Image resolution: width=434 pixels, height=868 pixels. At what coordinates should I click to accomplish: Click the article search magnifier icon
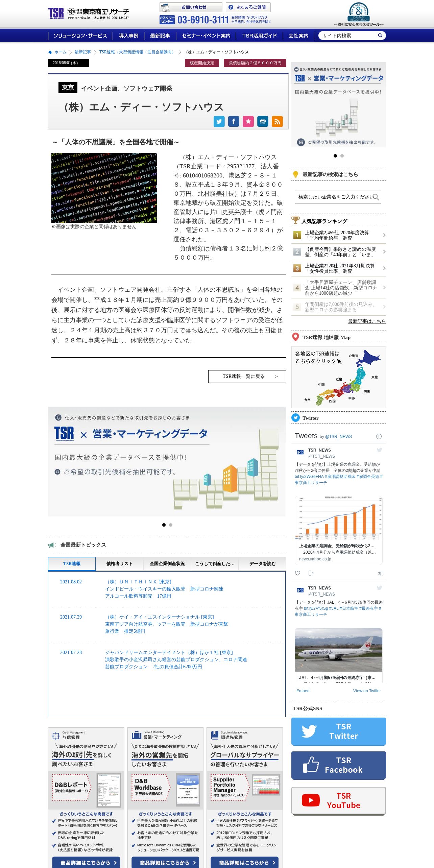click(376, 197)
